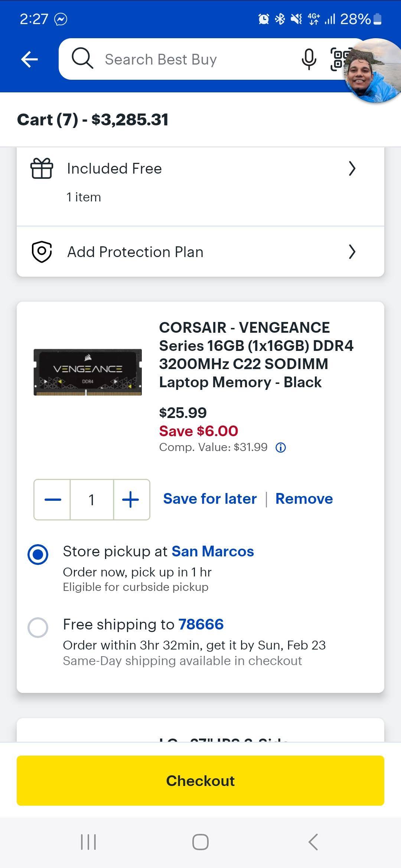Viewport: 401px width, 868px height.
Task: Expand Included Free chevron
Action: [352, 168]
